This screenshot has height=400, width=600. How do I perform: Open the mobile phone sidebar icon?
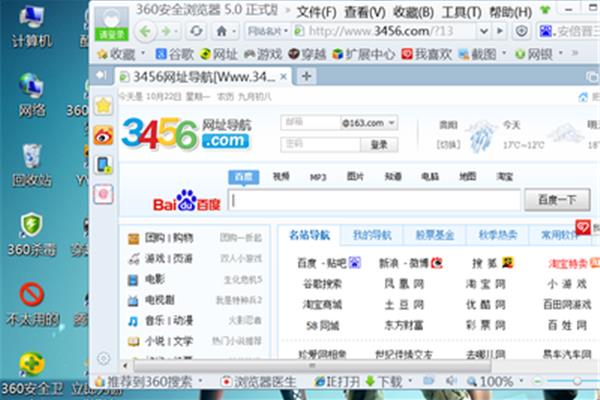(103, 165)
